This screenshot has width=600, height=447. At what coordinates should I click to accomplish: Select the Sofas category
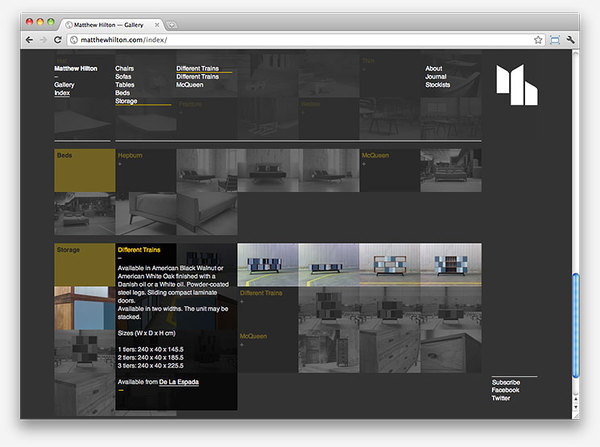[123, 77]
